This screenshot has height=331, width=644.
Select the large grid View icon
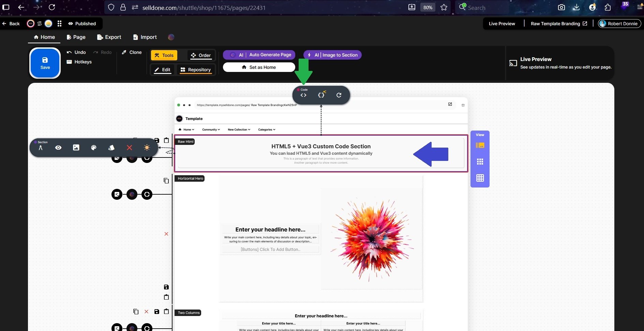pyautogui.click(x=480, y=178)
